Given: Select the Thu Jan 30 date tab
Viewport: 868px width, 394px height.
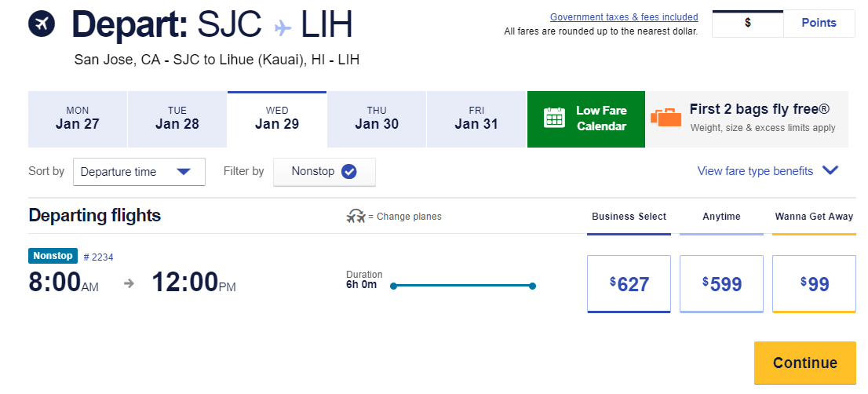Looking at the screenshot, I should coord(377,119).
